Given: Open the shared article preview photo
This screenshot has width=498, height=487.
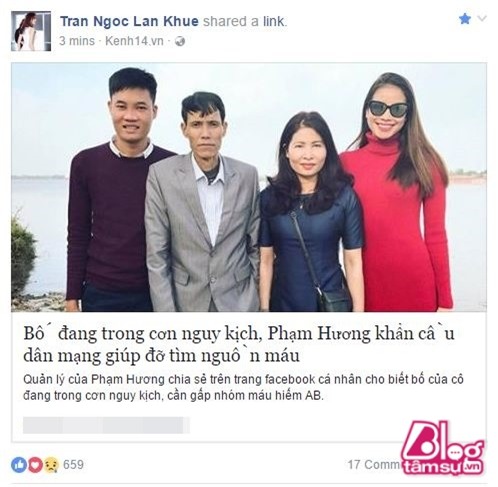Looking at the screenshot, I should tap(249, 187).
